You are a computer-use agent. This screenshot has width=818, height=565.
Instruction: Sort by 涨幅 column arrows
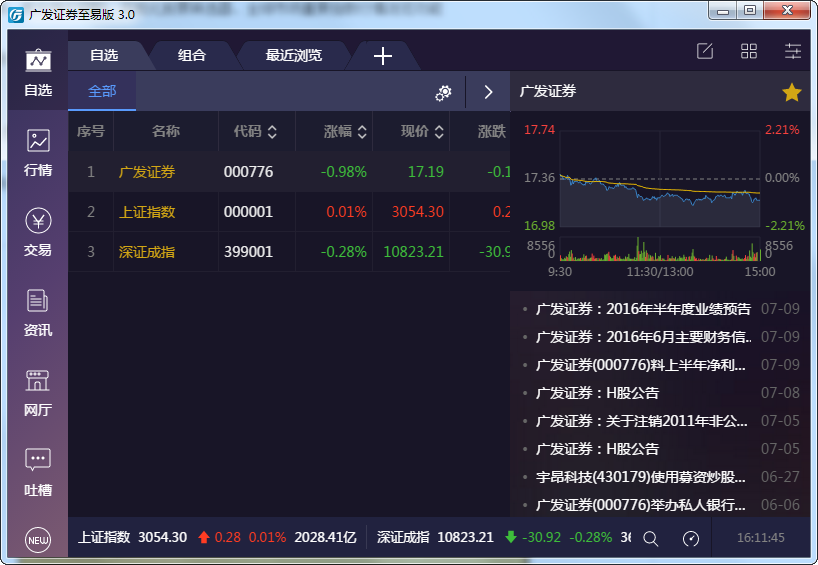point(362,131)
